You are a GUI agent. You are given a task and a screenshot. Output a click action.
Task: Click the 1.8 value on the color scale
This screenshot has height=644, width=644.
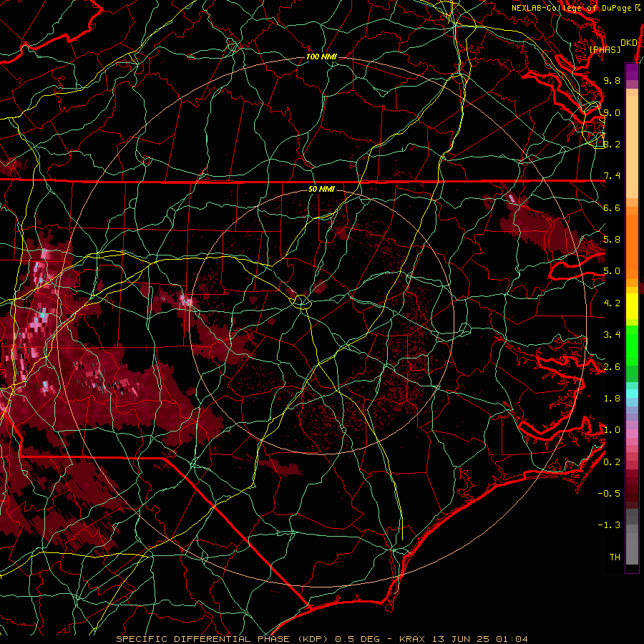click(612, 399)
